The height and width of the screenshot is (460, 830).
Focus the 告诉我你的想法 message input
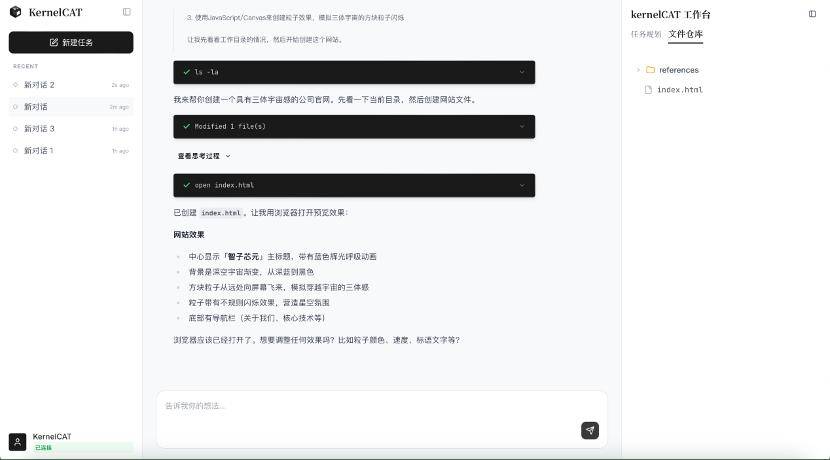(370, 406)
